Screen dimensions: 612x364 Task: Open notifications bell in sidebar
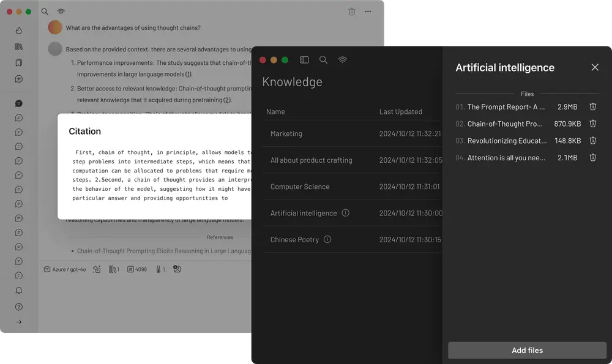pos(18,291)
